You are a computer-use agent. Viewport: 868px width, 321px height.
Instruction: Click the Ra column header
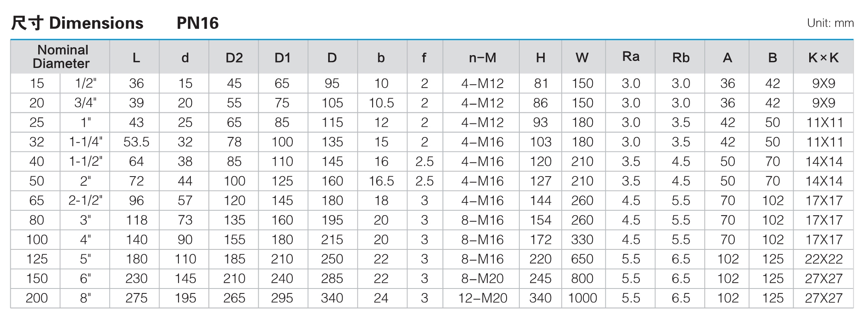pos(630,57)
